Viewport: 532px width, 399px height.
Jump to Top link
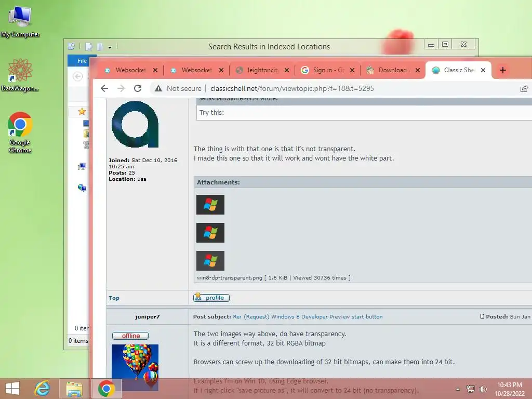coord(114,298)
